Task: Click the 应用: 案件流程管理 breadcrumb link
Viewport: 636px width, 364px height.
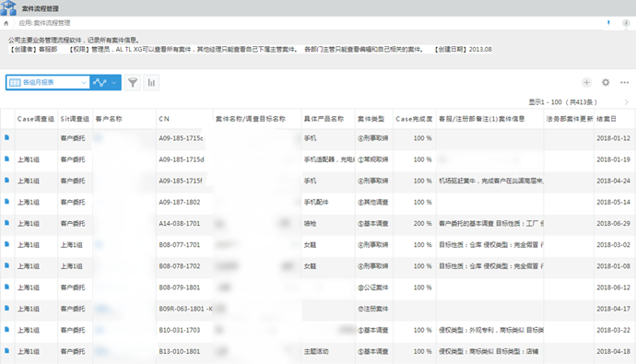Action: click(44, 23)
